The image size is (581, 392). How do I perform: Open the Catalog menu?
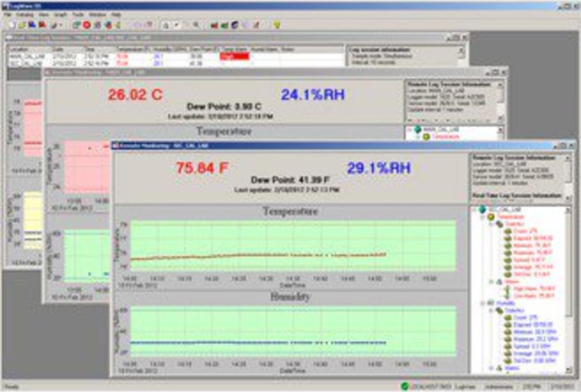click(25, 15)
